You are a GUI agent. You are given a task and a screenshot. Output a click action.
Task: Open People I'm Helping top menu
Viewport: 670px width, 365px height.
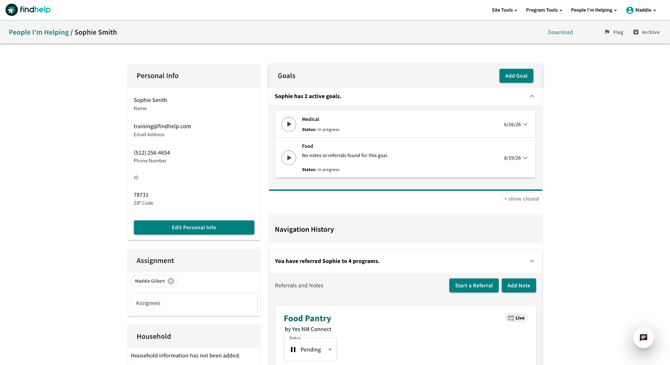point(594,10)
